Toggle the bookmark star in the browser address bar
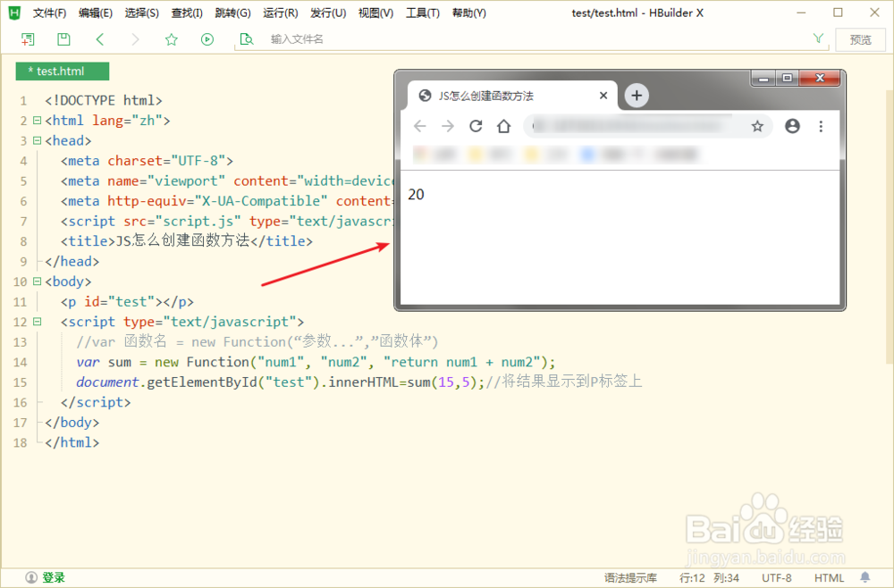Screen dimensions: 894x588 (x=757, y=126)
